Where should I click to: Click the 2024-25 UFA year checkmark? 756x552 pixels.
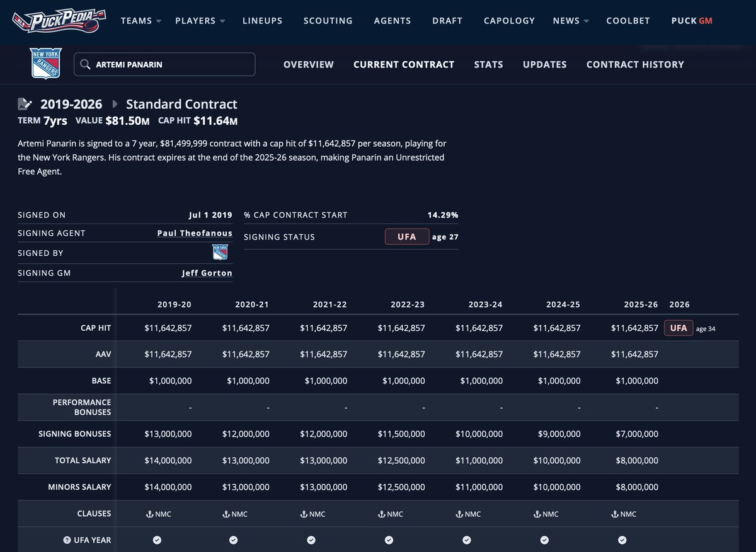coord(544,540)
